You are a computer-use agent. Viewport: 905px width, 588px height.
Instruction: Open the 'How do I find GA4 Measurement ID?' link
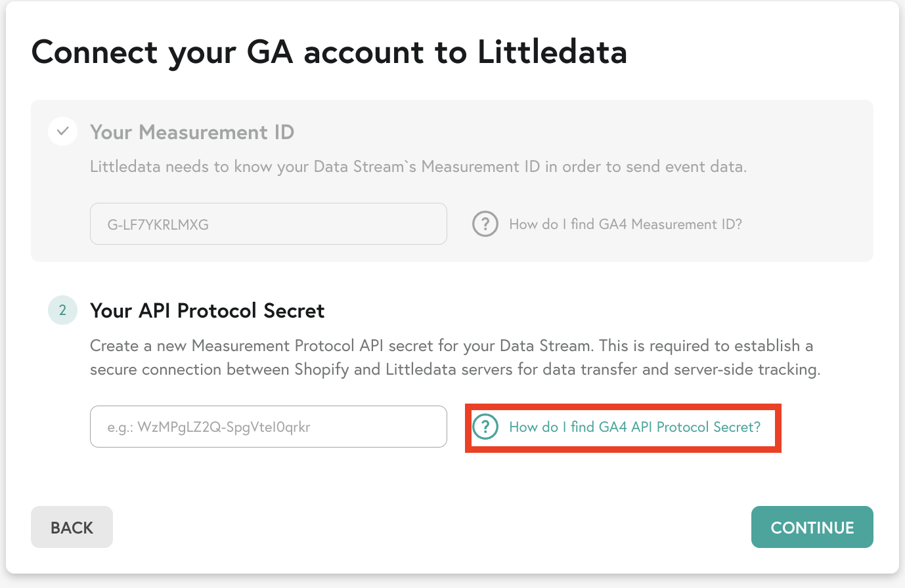(625, 224)
